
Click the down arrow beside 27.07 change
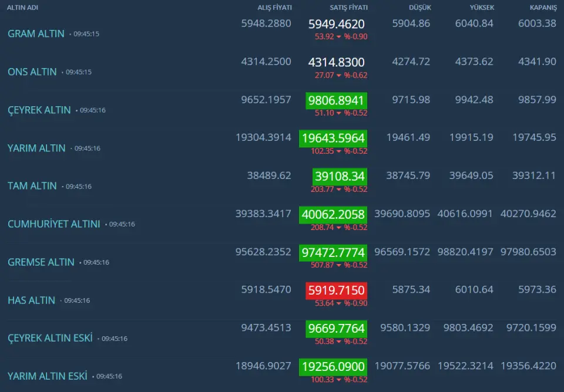(x=339, y=75)
